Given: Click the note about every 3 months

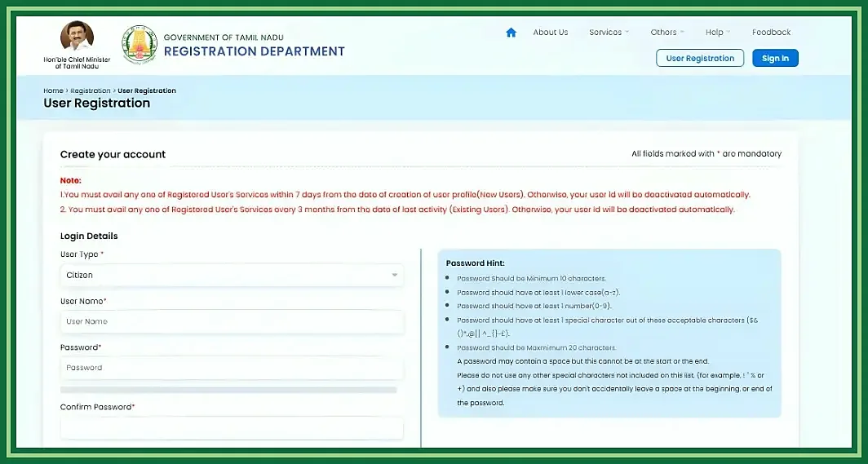Looking at the screenshot, I should pyautogui.click(x=397, y=210).
